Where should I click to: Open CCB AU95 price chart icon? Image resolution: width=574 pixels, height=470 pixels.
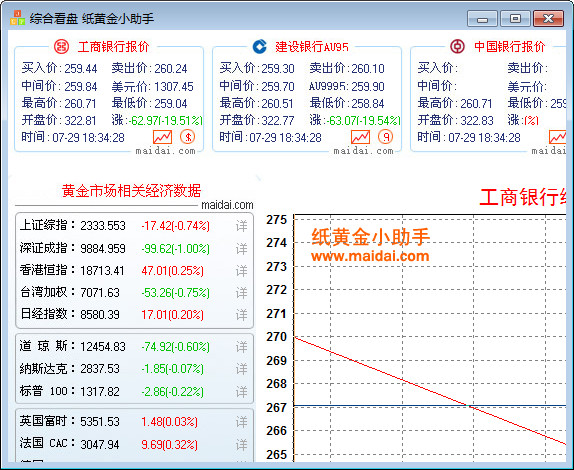(360, 137)
